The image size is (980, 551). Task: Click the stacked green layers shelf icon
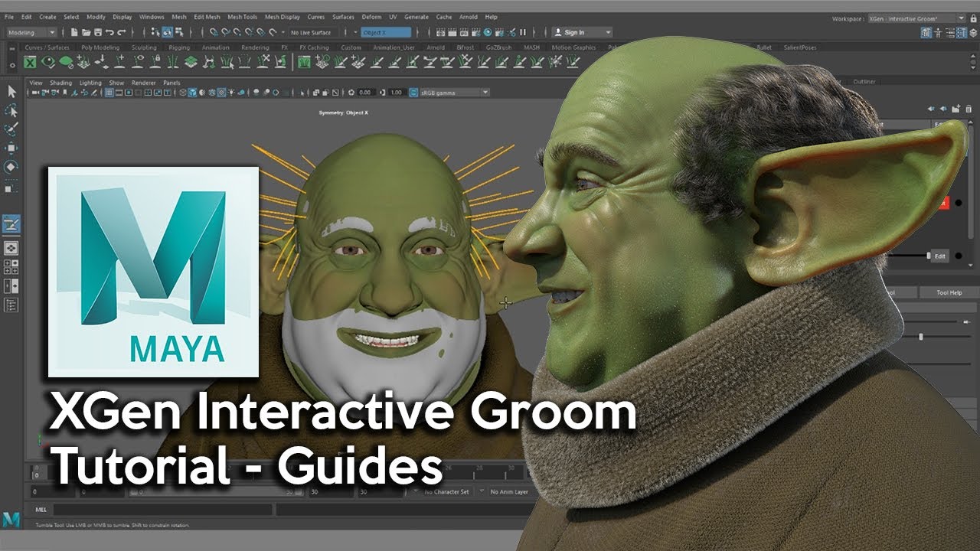[191, 62]
